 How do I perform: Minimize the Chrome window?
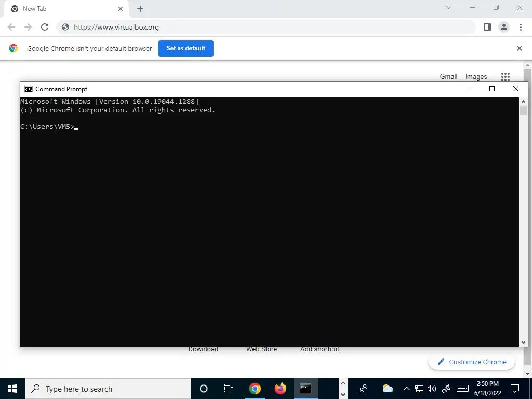(x=472, y=7)
